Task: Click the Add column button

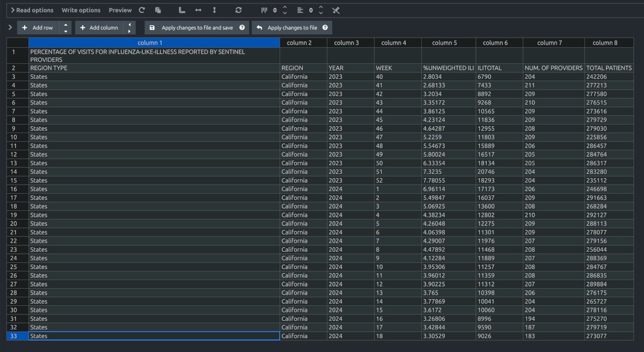Action: pos(99,27)
